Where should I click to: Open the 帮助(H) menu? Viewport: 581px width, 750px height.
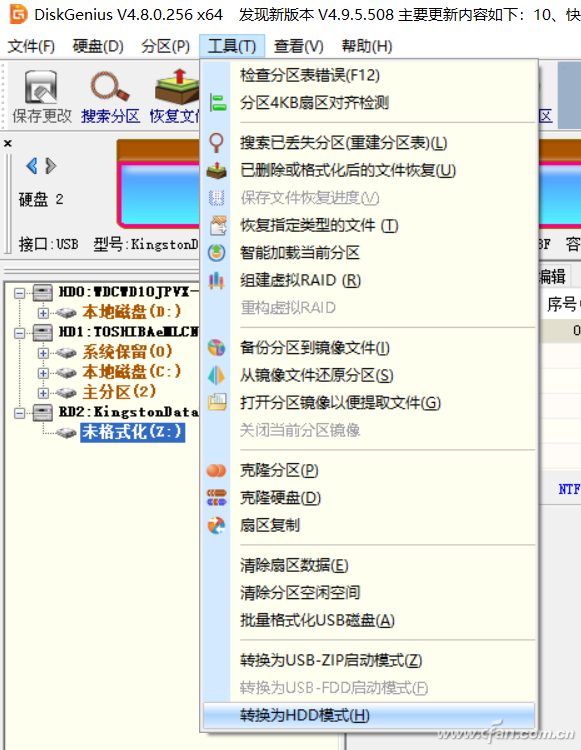pos(367,46)
